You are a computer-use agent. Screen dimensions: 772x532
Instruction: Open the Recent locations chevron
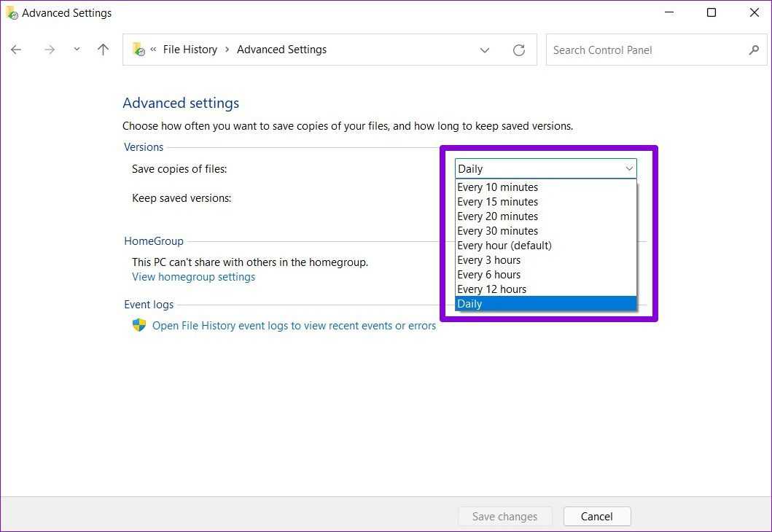77,50
